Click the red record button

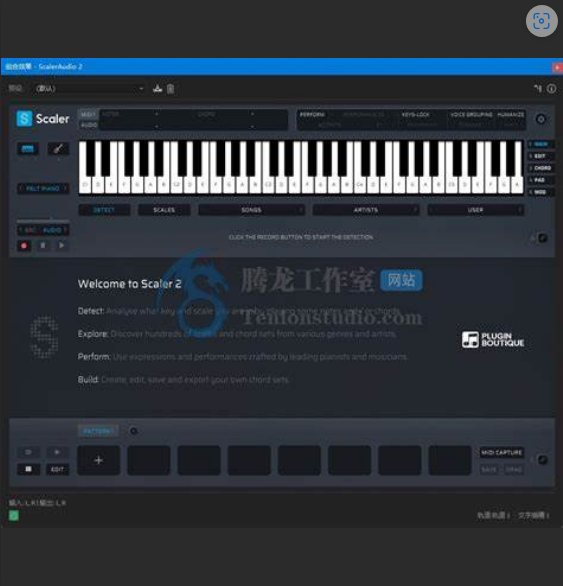[x=24, y=246]
